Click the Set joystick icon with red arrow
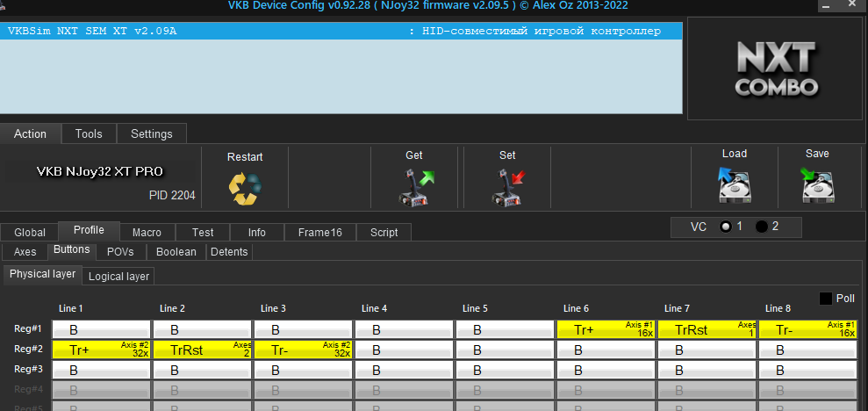Screen dimensions: 868x411 (x=508, y=187)
